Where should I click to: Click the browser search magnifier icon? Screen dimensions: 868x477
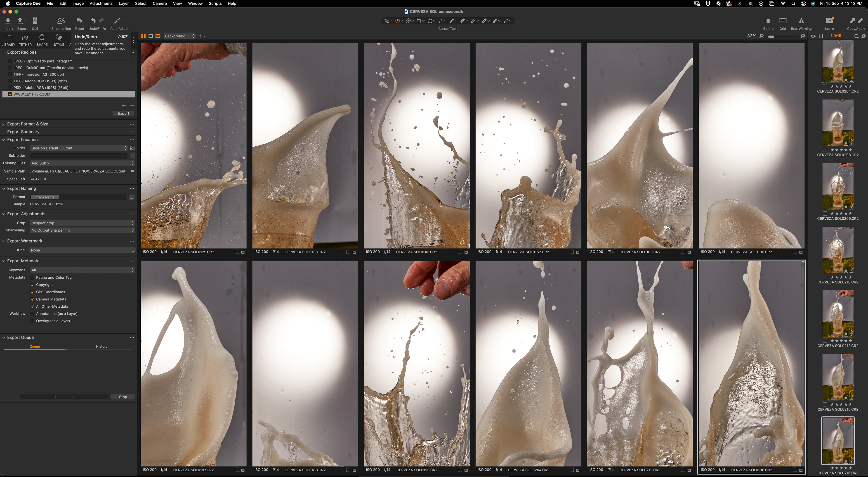coord(856,36)
